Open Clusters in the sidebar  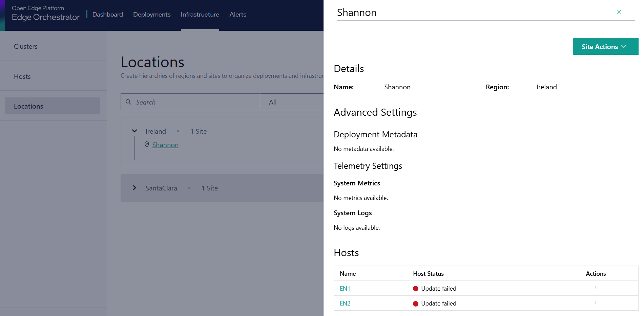(26, 46)
